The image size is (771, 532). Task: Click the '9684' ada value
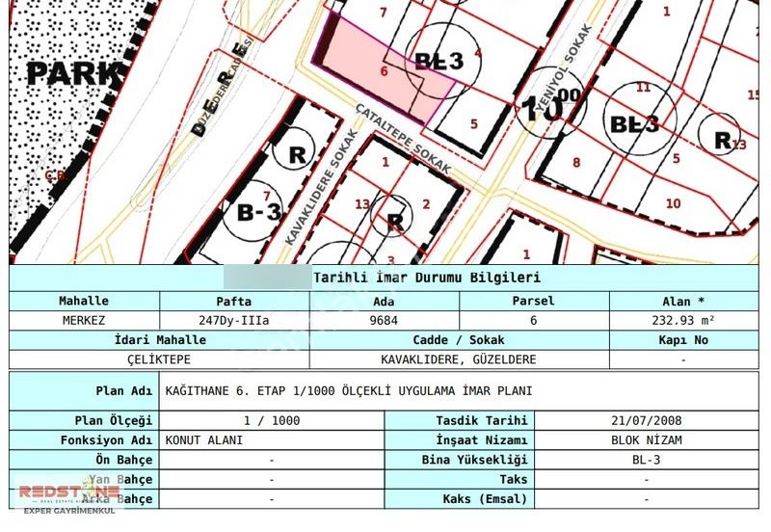(384, 321)
